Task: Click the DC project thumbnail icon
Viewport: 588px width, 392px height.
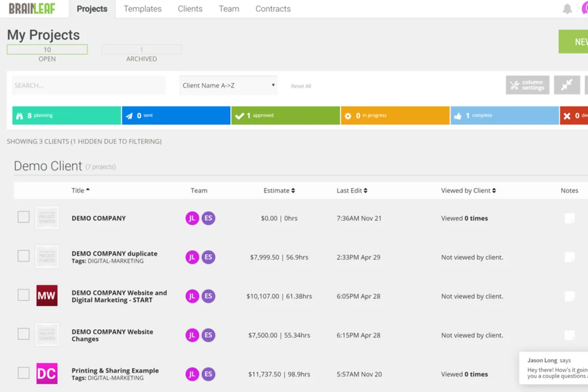Action: [x=47, y=374]
